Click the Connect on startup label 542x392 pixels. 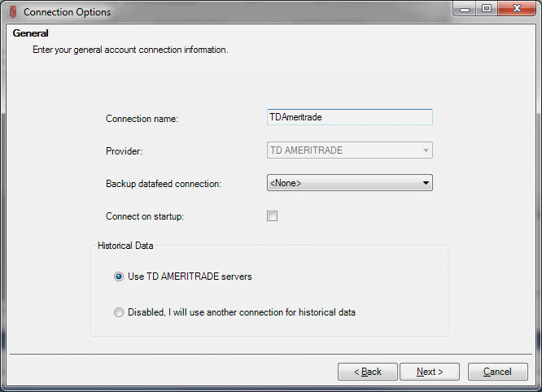pos(144,216)
